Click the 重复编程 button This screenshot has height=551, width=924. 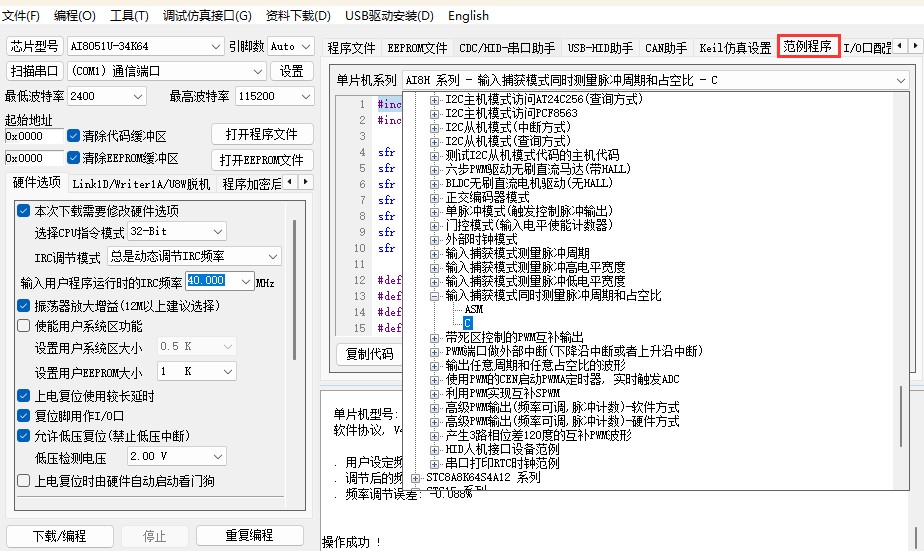[249, 535]
